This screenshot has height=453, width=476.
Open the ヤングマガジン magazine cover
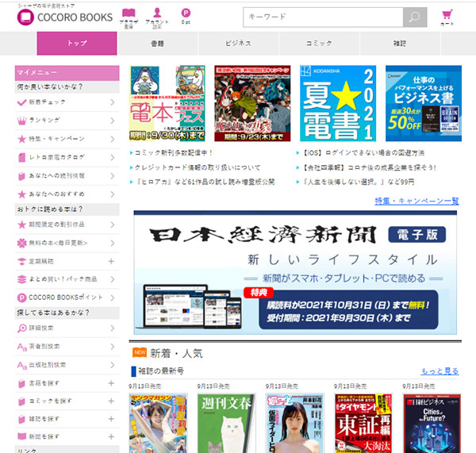(158, 423)
